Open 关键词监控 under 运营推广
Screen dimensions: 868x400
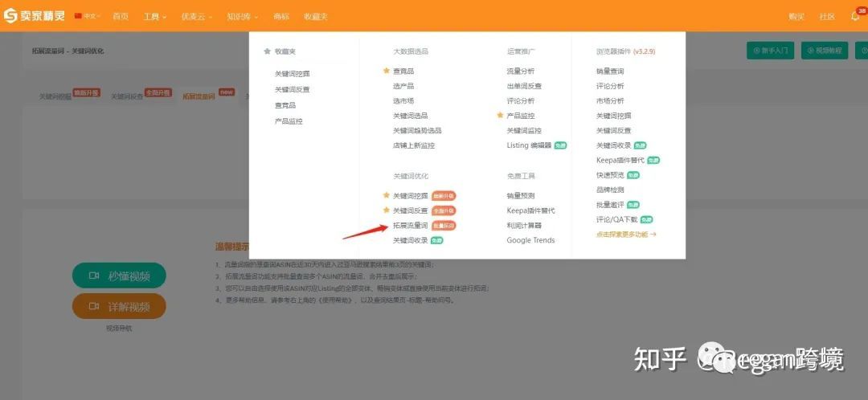pos(524,131)
